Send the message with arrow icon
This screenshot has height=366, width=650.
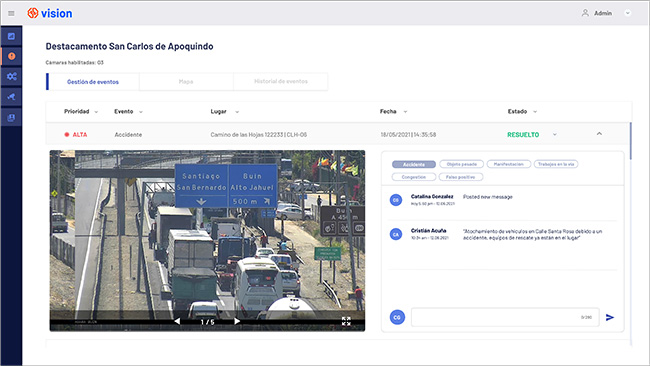[x=610, y=318]
